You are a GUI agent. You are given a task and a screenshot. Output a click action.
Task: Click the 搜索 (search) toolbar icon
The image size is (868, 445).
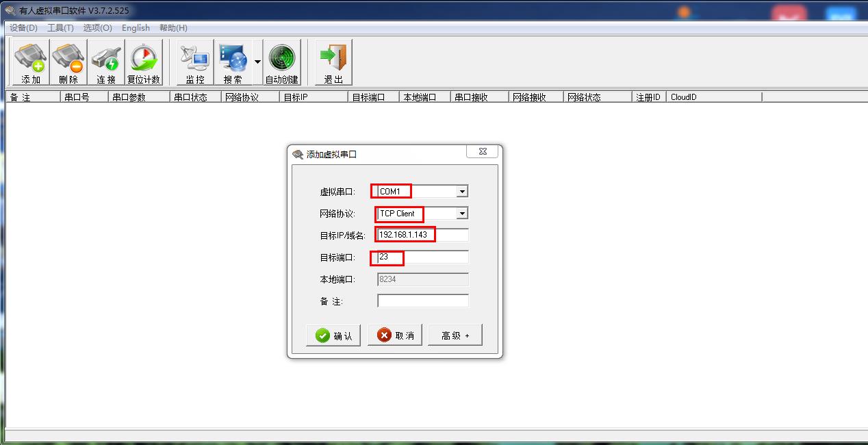coord(233,63)
